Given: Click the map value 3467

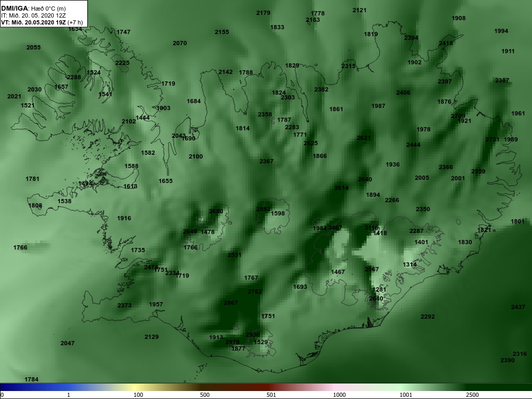Looking at the screenshot, I should [x=335, y=228].
